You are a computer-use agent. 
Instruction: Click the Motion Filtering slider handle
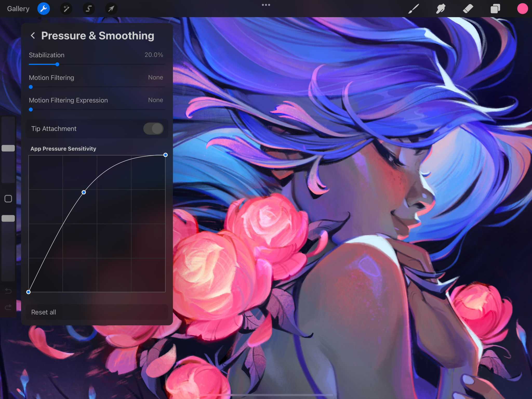point(31,87)
